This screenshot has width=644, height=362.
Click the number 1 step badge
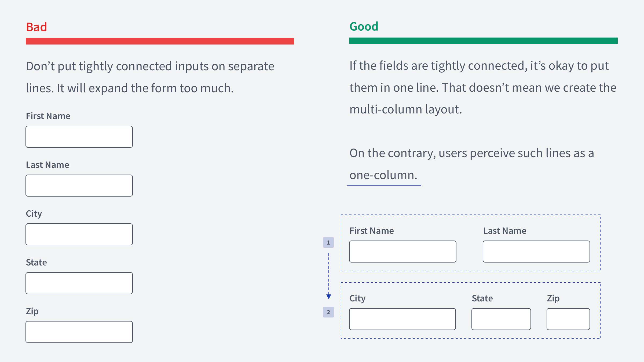[x=328, y=242]
